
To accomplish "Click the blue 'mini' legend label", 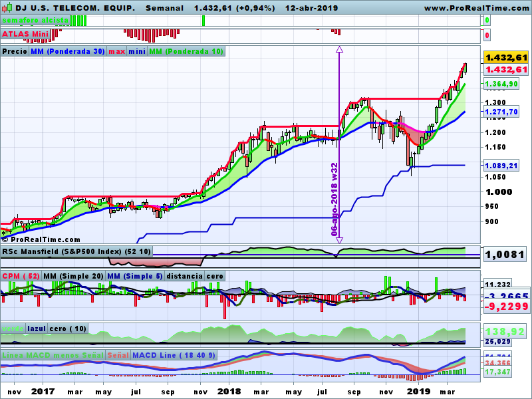I will point(137,52).
